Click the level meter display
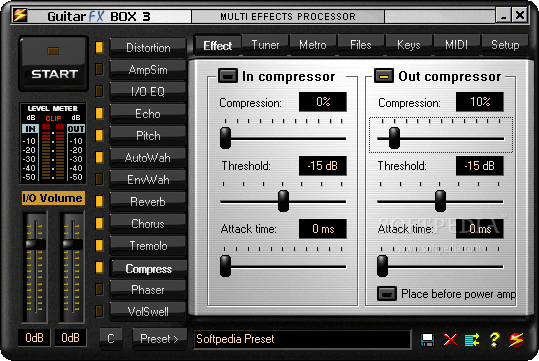Viewport: 539px width, 361px height. (x=53, y=143)
